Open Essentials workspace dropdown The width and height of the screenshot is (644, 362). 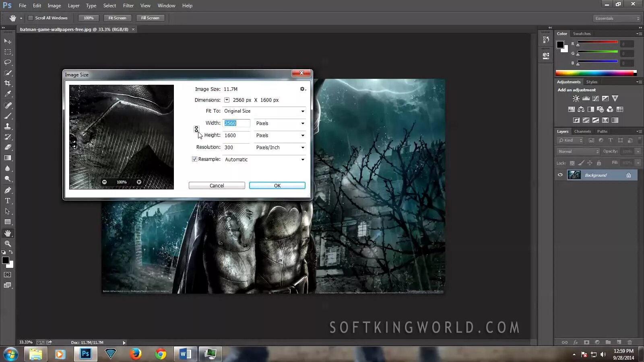click(x=617, y=19)
